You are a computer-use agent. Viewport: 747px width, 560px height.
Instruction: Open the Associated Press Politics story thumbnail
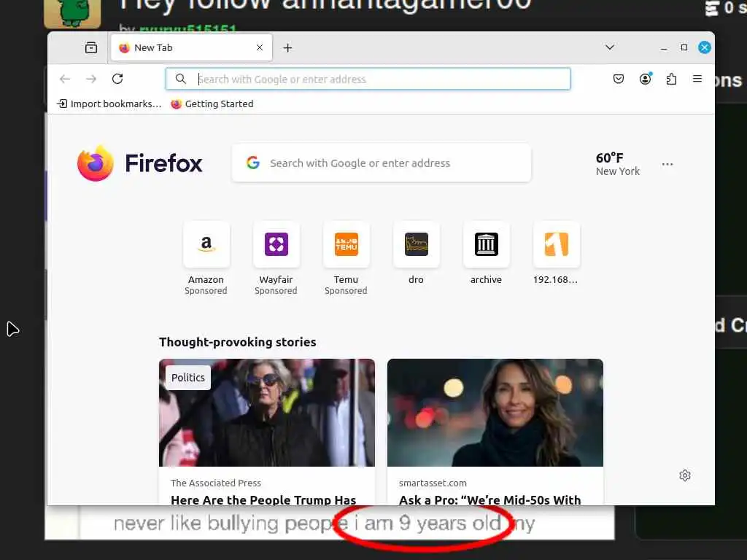click(x=267, y=413)
